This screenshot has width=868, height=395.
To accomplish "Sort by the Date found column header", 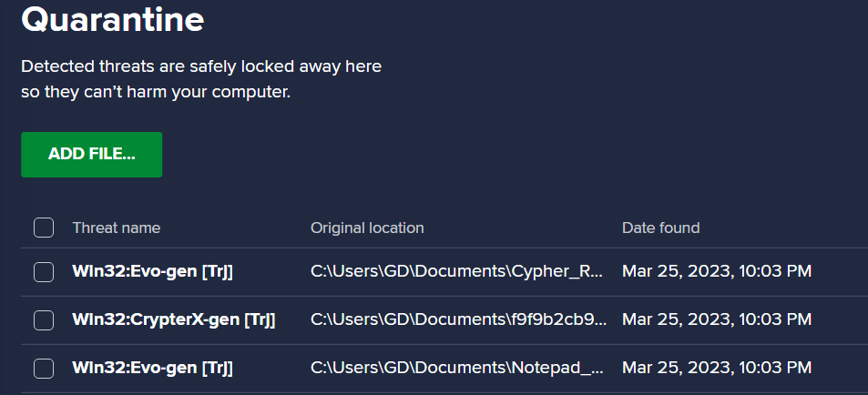I will pos(661,228).
